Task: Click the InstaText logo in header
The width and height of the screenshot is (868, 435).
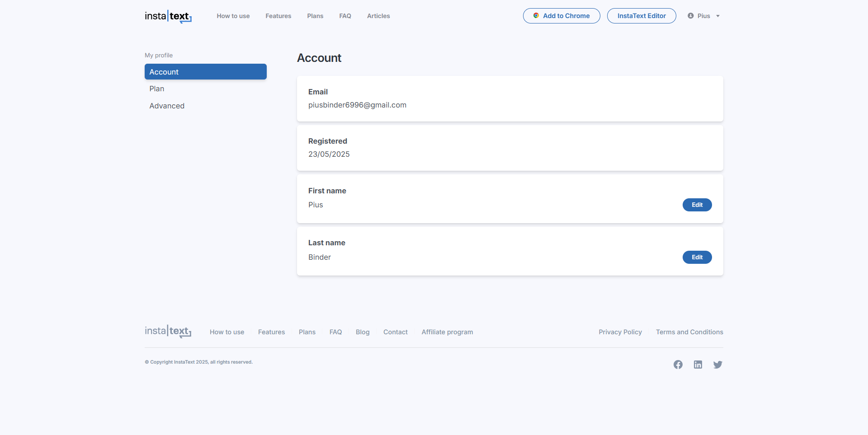Action: point(168,16)
